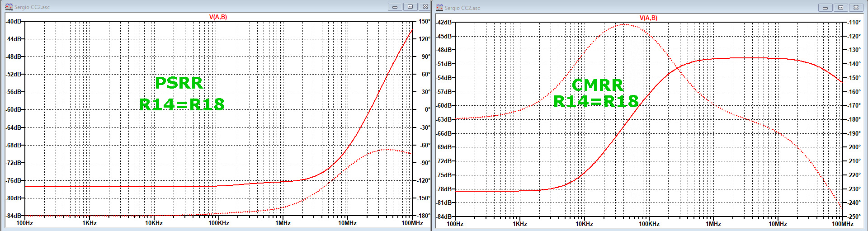
Task: Minimize the CMRR plot window
Action: pyautogui.click(x=825, y=8)
